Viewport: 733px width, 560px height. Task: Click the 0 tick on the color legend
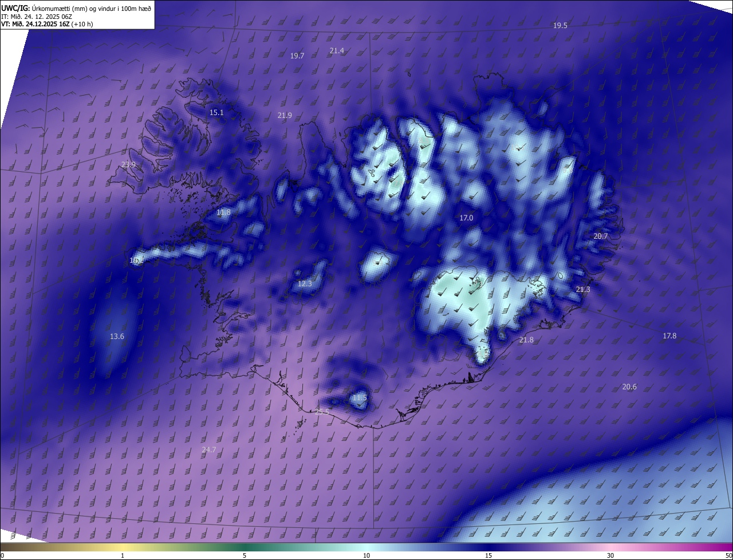[x=2, y=556]
